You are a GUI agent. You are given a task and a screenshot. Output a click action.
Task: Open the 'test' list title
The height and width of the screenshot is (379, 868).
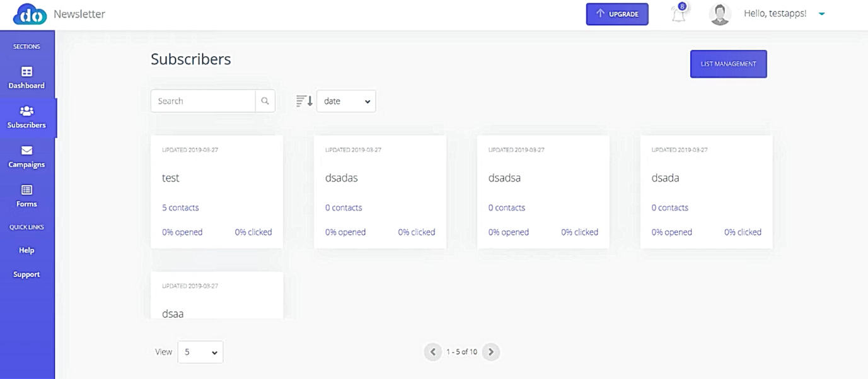point(171,178)
